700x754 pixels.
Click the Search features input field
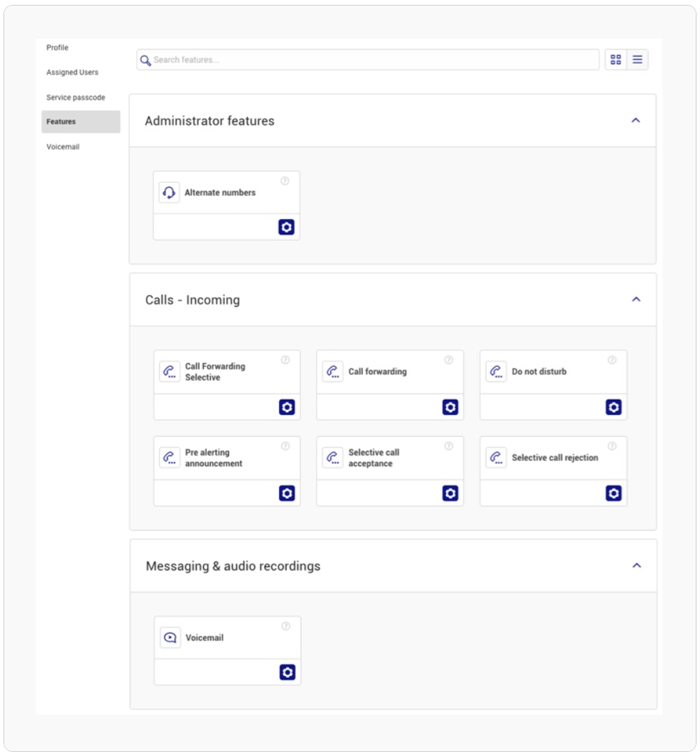pos(368,59)
